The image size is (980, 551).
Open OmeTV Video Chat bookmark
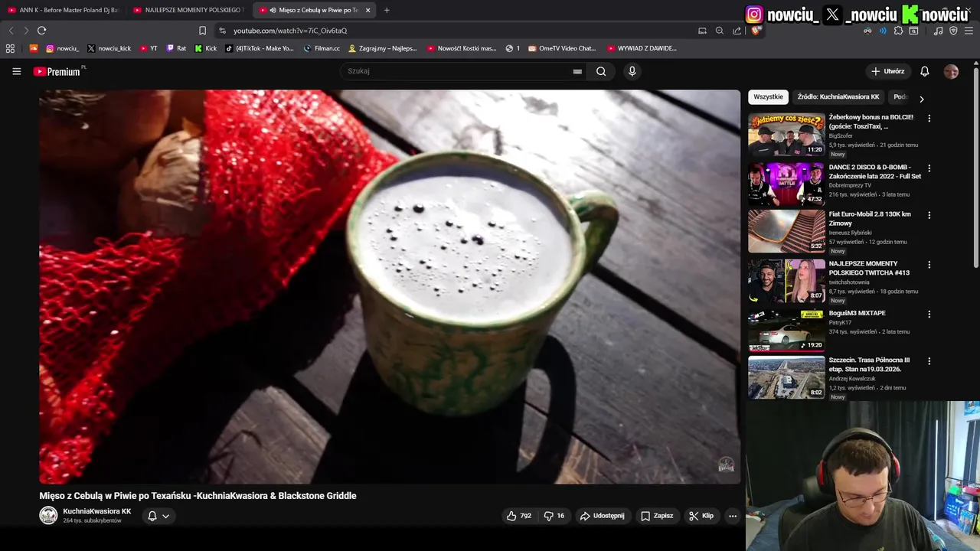561,48
